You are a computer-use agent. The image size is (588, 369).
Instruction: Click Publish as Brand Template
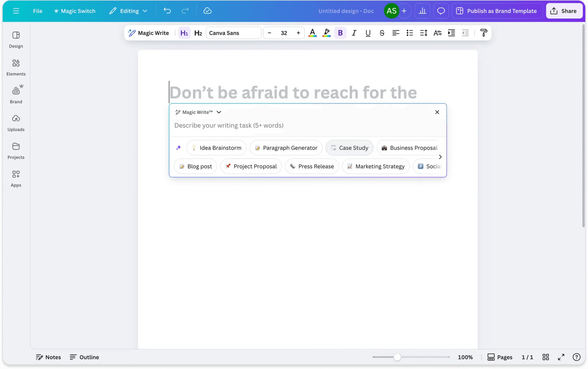pos(497,11)
